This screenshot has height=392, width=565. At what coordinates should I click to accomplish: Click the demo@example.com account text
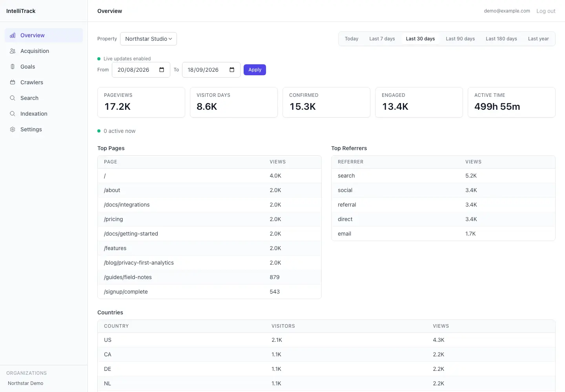point(507,11)
